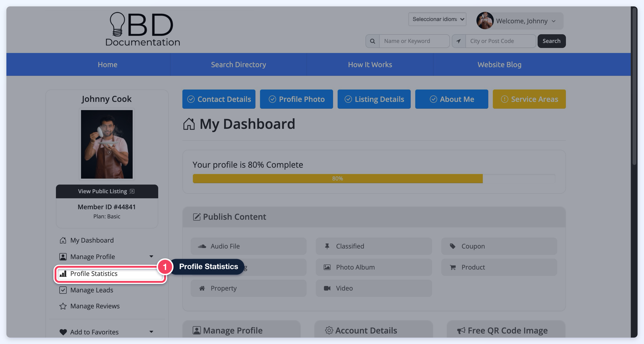Open the Listing Details step button
Viewport: 644px width, 344px height.
[x=374, y=99]
